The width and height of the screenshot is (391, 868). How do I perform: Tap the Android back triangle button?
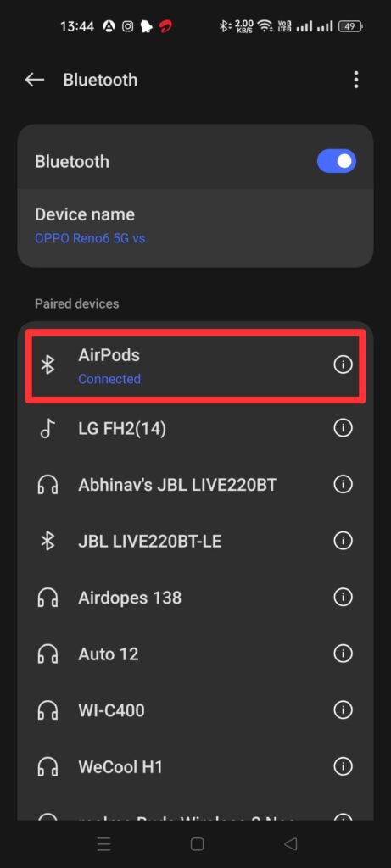[290, 844]
